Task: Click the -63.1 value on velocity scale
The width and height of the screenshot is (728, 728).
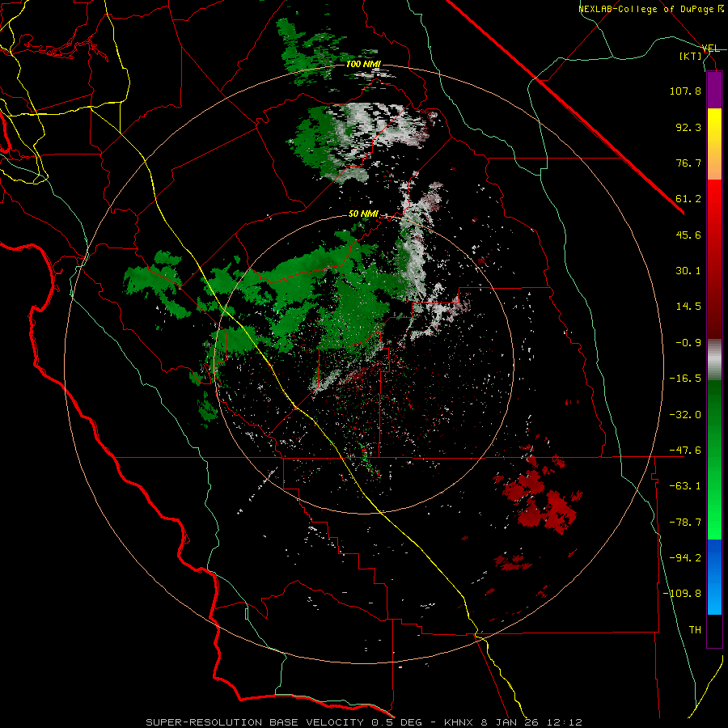Action: click(x=685, y=486)
